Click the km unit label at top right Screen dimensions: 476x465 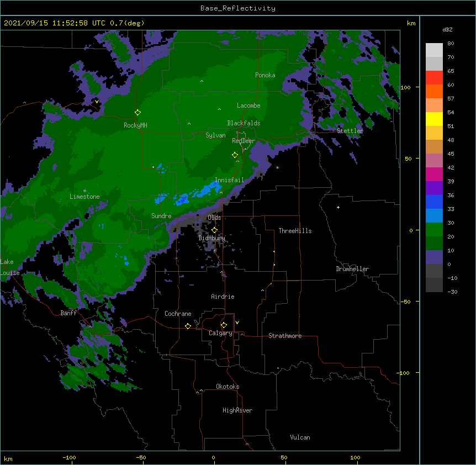click(411, 23)
